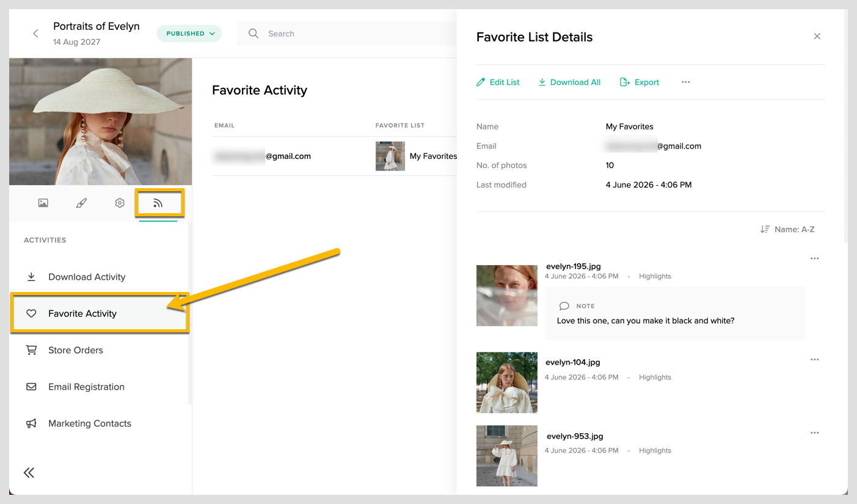Viewport: 857px width, 504px height.
Task: Click the My Favorites name value in details
Action: click(x=630, y=126)
